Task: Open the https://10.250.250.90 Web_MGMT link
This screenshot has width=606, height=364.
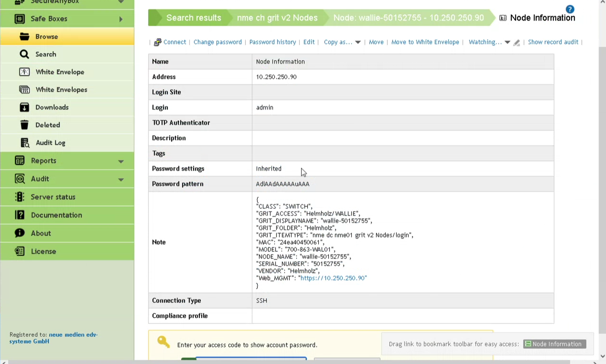Action: tap(333, 278)
